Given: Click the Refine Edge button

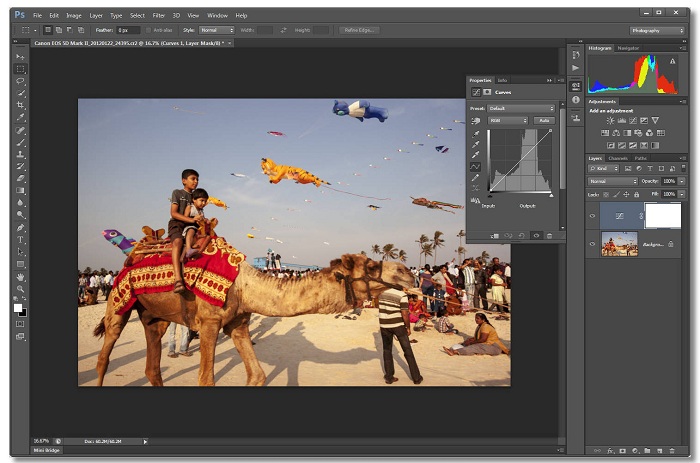Looking at the screenshot, I should click(359, 30).
